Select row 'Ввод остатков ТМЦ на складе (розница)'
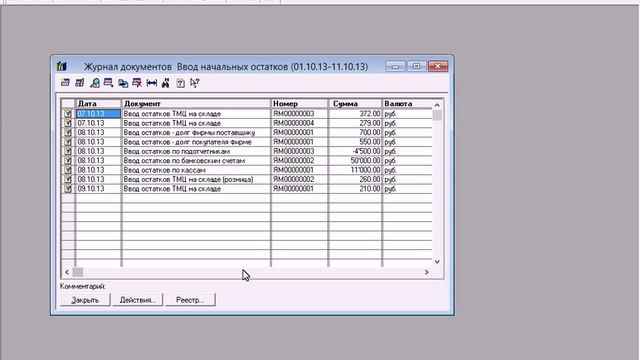Screen dimensions: 640x360 tap(248, 180)
